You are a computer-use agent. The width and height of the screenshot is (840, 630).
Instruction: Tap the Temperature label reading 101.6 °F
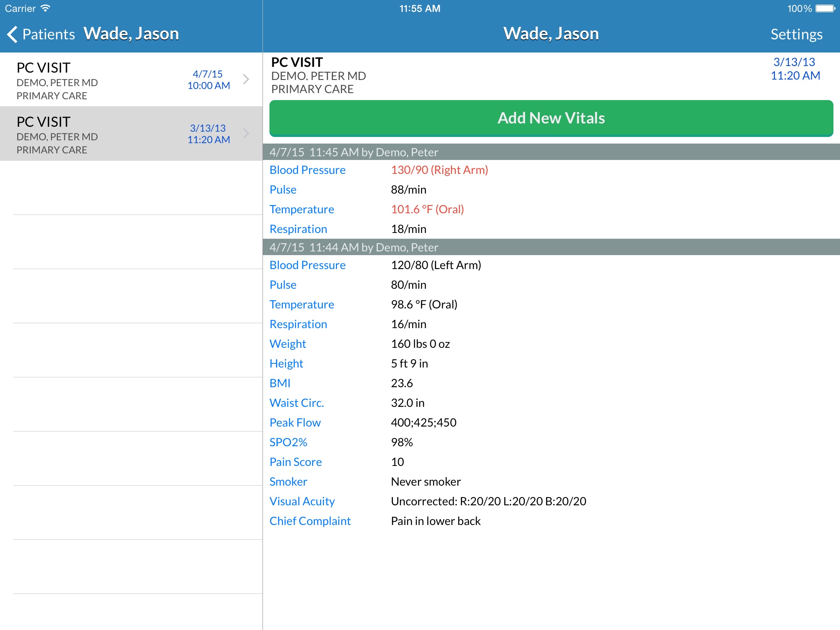pos(301,209)
